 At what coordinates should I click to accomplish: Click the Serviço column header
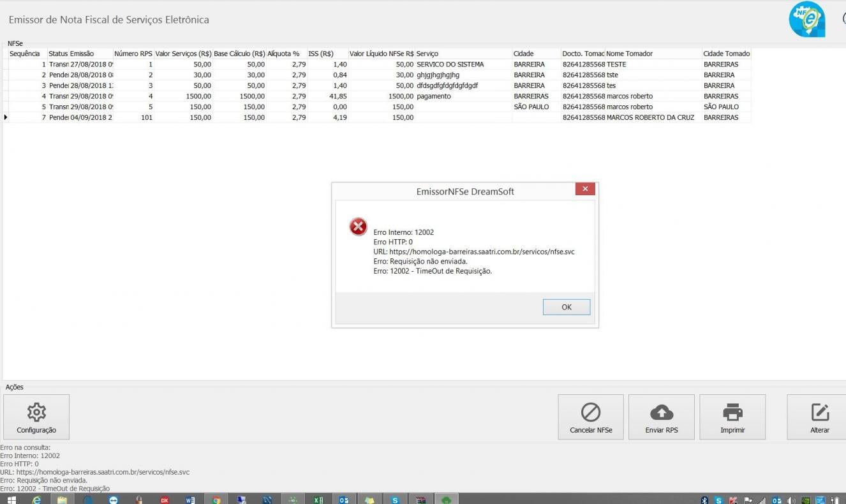463,54
